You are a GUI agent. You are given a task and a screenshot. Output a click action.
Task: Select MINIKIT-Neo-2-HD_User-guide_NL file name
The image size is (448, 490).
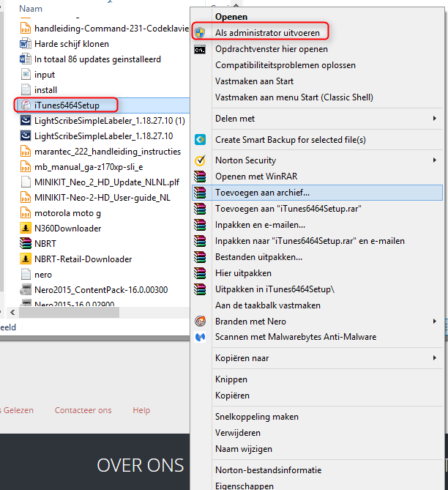pyautogui.click(x=102, y=198)
